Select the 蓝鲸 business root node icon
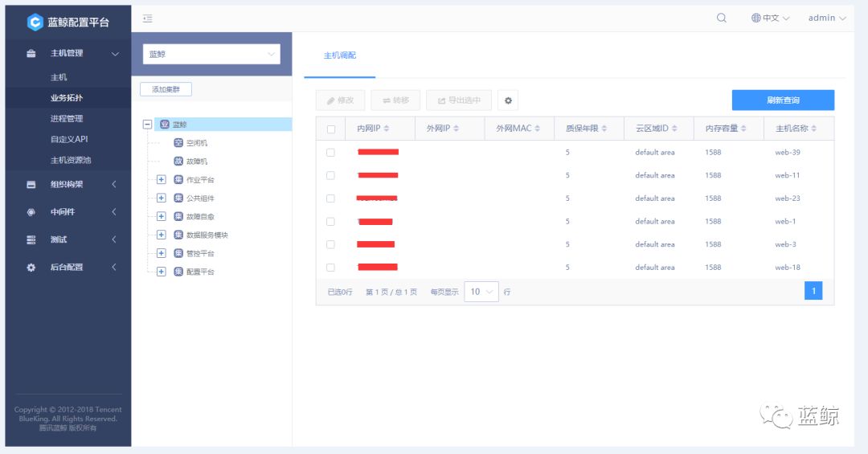Image resolution: width=868 pixels, height=454 pixels. pos(165,125)
